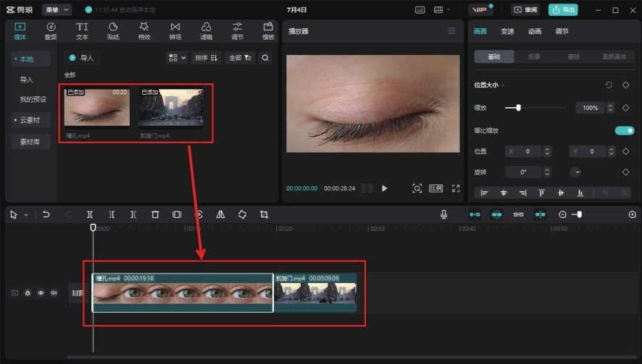Zoom in the timeline with plus icon
The height and width of the screenshot is (364, 642).
632,214
